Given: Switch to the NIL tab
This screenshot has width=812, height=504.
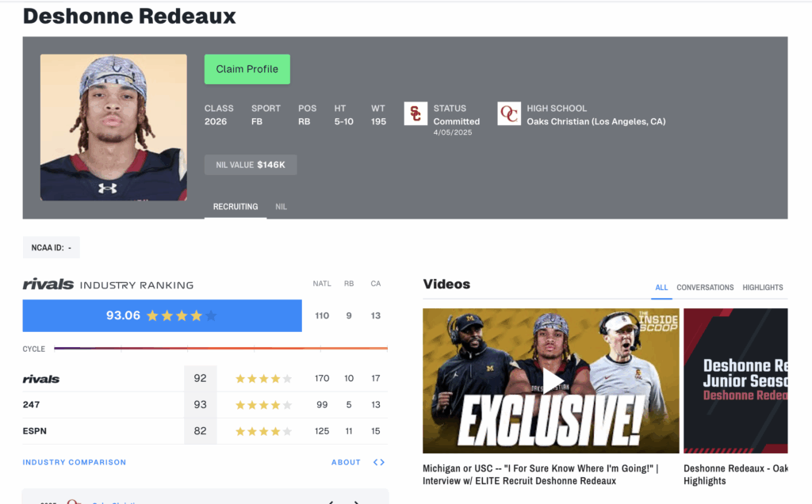Looking at the screenshot, I should click(x=282, y=207).
